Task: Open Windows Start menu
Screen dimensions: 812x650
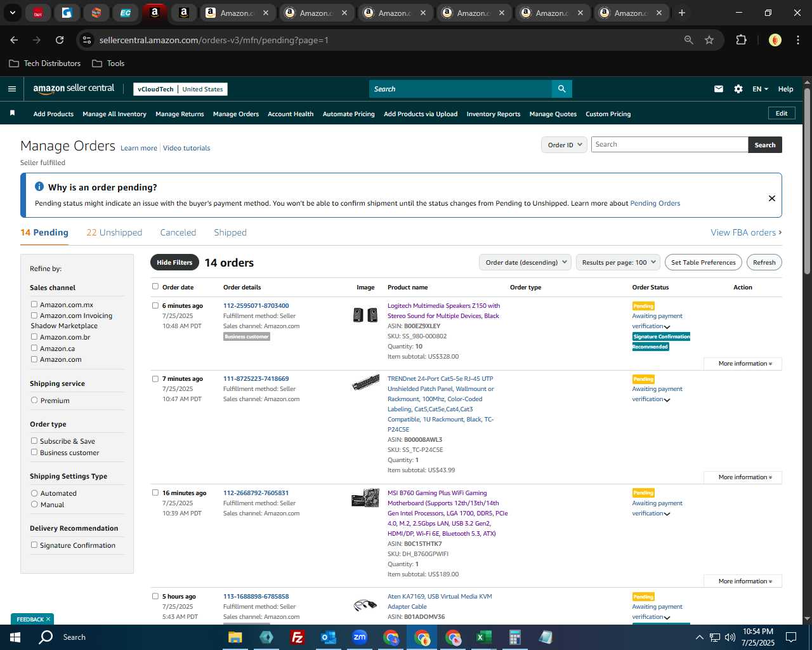Action: pos(15,637)
